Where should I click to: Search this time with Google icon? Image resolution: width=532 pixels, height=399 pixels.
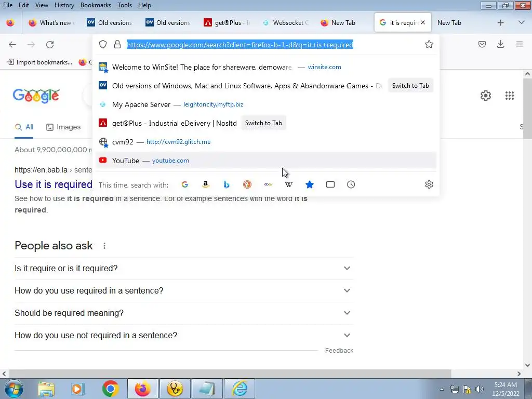(x=185, y=184)
